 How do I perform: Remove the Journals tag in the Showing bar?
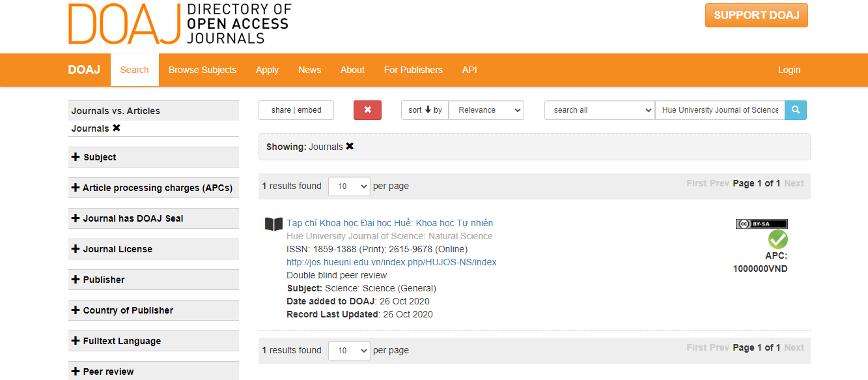(350, 147)
